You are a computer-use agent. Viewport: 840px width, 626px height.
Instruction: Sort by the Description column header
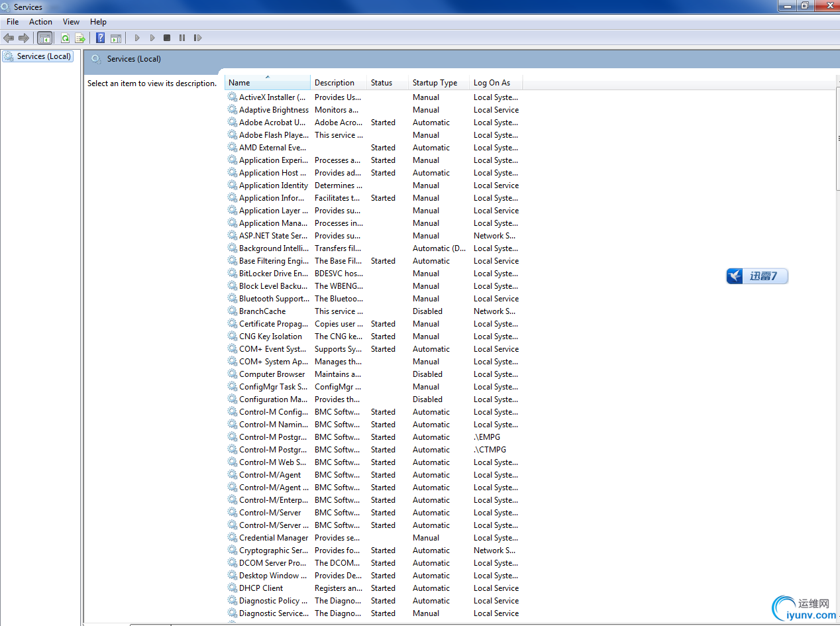(x=339, y=83)
